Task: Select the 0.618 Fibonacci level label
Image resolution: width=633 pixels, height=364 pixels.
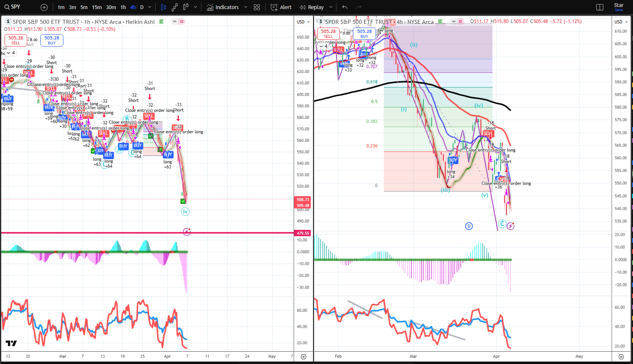Action: (x=372, y=82)
